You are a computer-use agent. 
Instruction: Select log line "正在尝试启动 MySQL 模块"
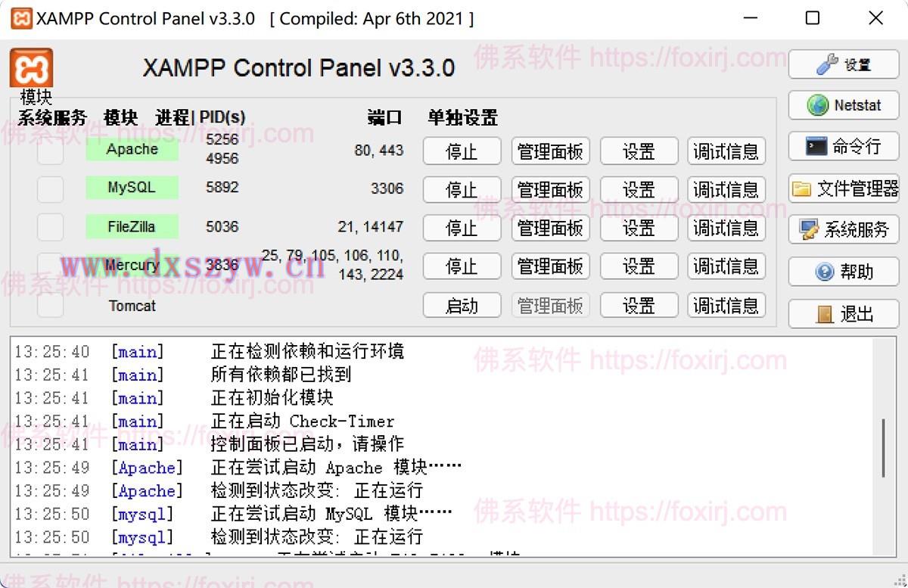pyautogui.click(x=331, y=514)
